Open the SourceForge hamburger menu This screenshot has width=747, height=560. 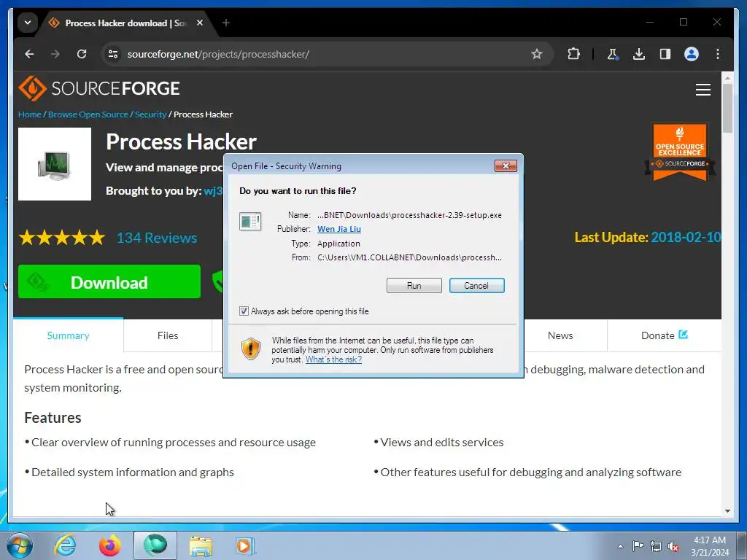pyautogui.click(x=703, y=90)
